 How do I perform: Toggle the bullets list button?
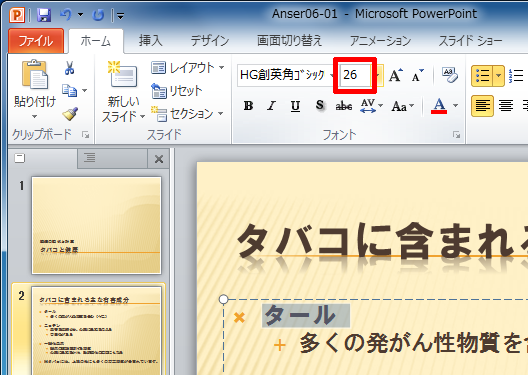tap(482, 76)
